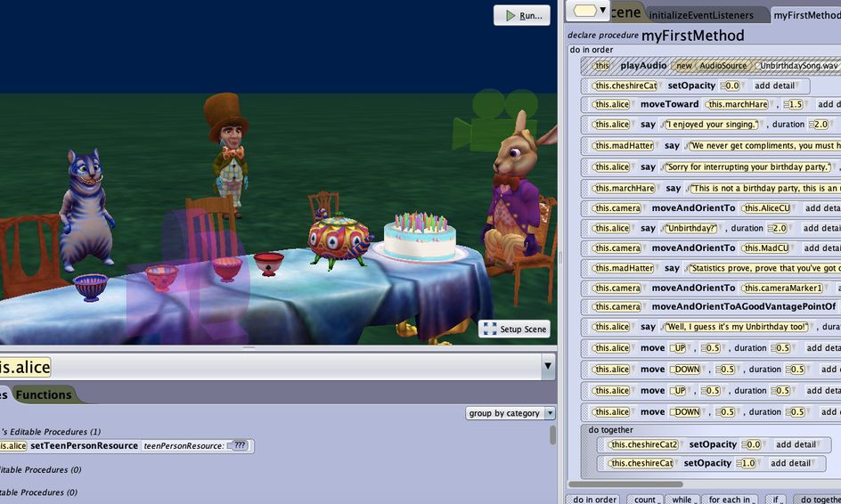Image resolution: width=841 pixels, height=504 pixels.
Task: Open the Functions tab
Action: (44, 394)
